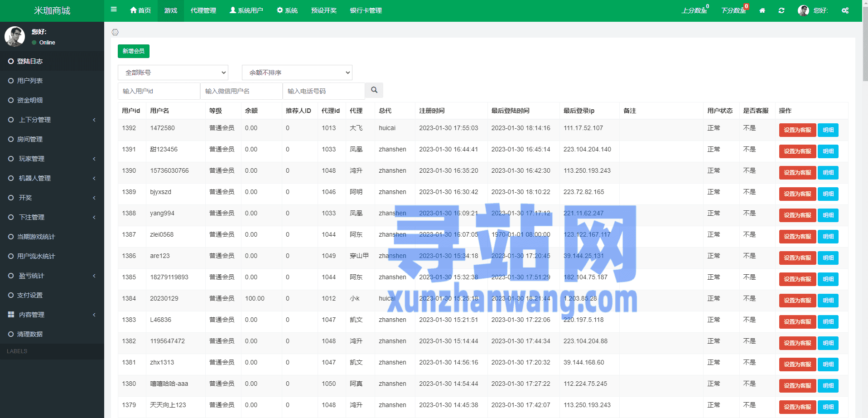Click 设置为客服 for user 1381

(x=797, y=365)
